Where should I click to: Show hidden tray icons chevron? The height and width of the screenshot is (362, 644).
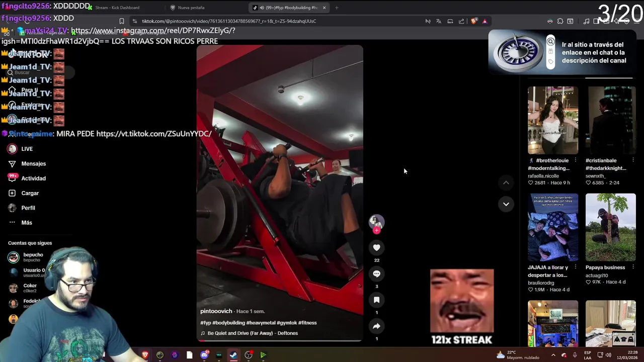pos(553,355)
